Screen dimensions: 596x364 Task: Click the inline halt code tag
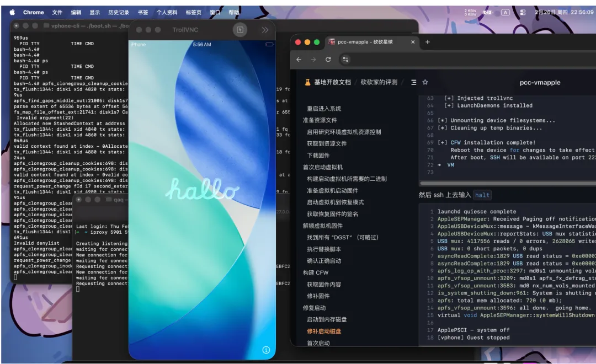click(x=482, y=195)
